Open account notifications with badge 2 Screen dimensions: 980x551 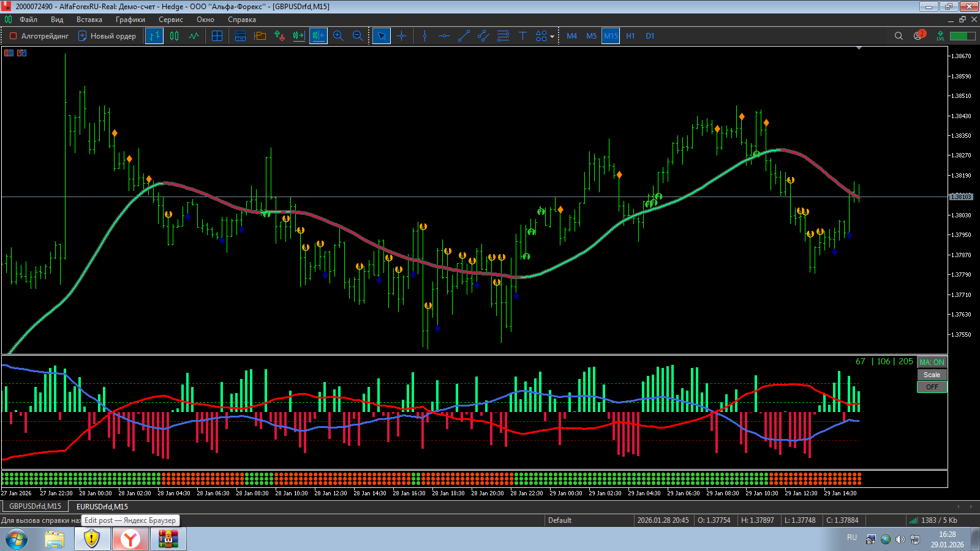[919, 36]
